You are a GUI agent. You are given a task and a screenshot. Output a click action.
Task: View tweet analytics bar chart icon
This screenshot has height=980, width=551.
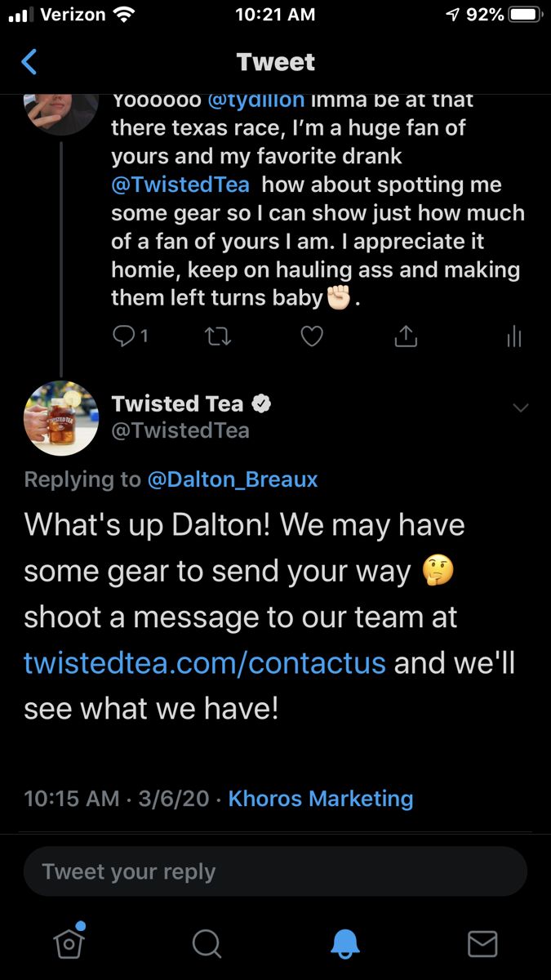coord(513,336)
